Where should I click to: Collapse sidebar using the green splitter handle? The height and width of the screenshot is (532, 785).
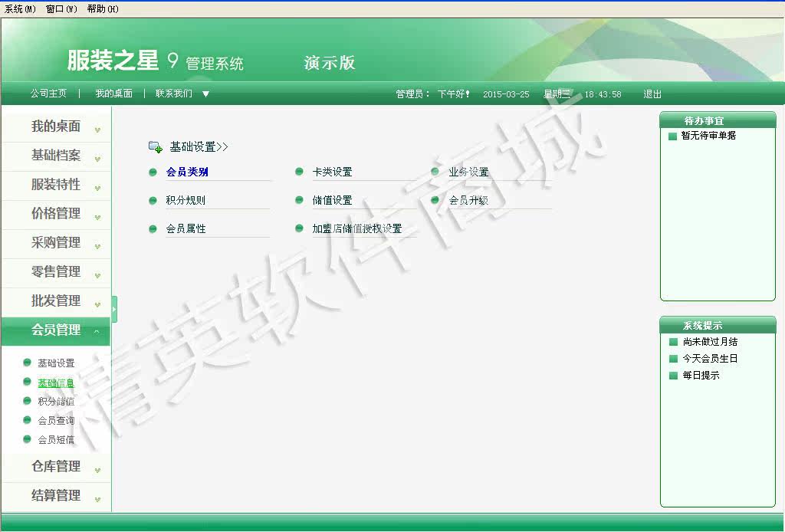[115, 309]
